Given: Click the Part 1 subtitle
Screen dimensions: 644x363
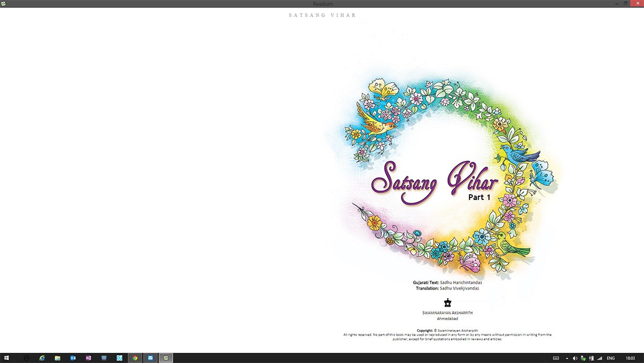Looking at the screenshot, I should [x=479, y=197].
